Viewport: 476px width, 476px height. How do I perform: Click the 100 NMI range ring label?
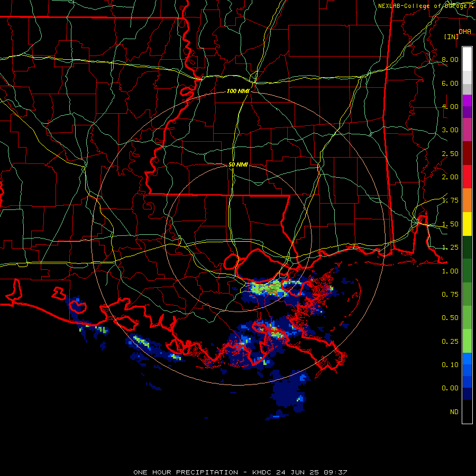point(238,91)
